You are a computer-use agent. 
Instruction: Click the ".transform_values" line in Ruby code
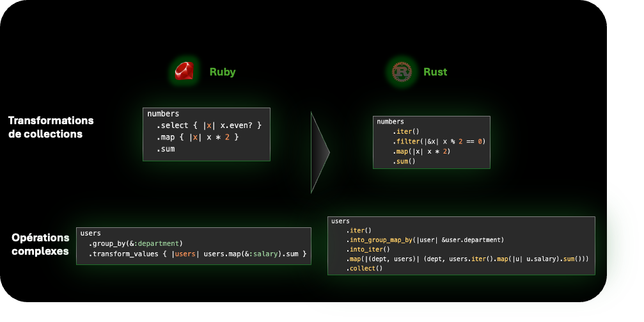coord(198,254)
